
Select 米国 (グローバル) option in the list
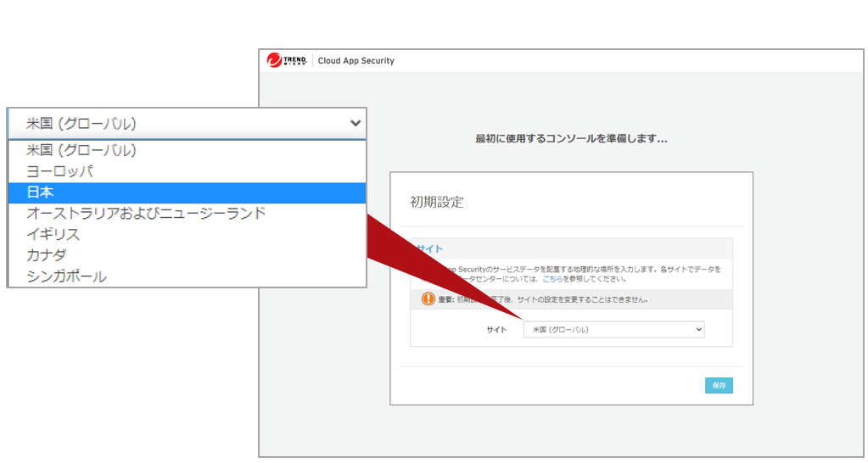(81, 150)
